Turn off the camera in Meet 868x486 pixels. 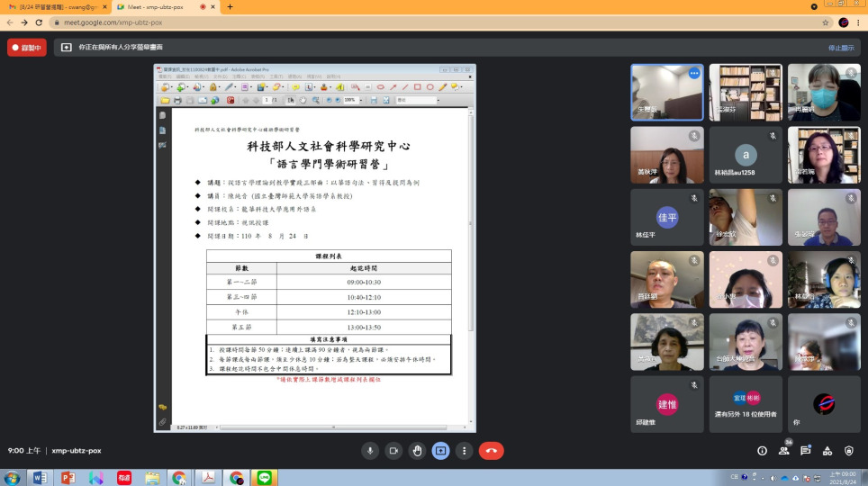[x=393, y=451]
